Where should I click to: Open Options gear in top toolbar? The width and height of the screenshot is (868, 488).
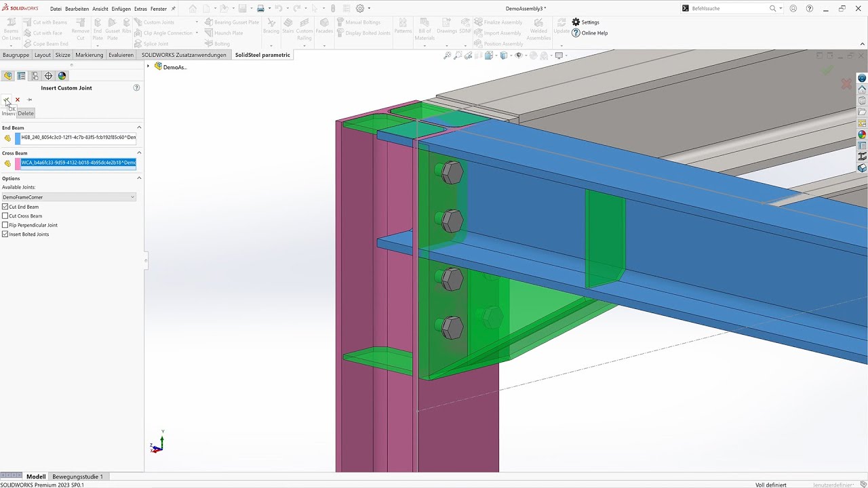[x=360, y=8]
